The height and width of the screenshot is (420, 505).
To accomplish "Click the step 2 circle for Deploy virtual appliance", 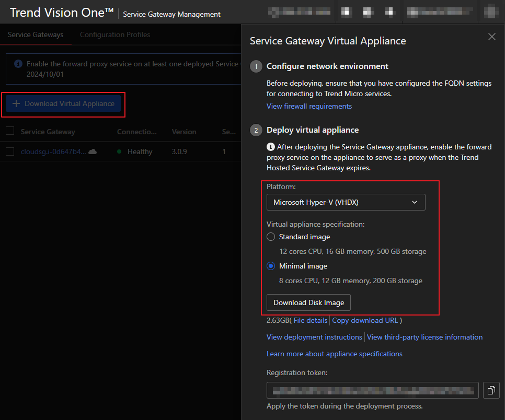I will [x=256, y=130].
